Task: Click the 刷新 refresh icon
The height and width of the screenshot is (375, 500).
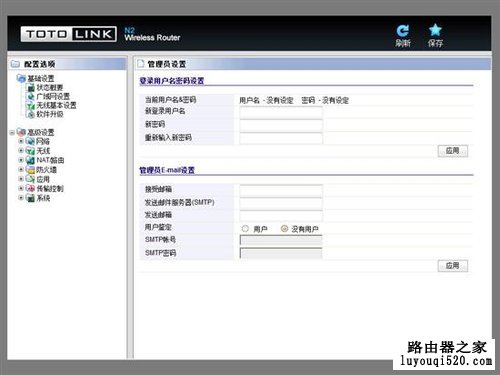Action: [x=403, y=31]
